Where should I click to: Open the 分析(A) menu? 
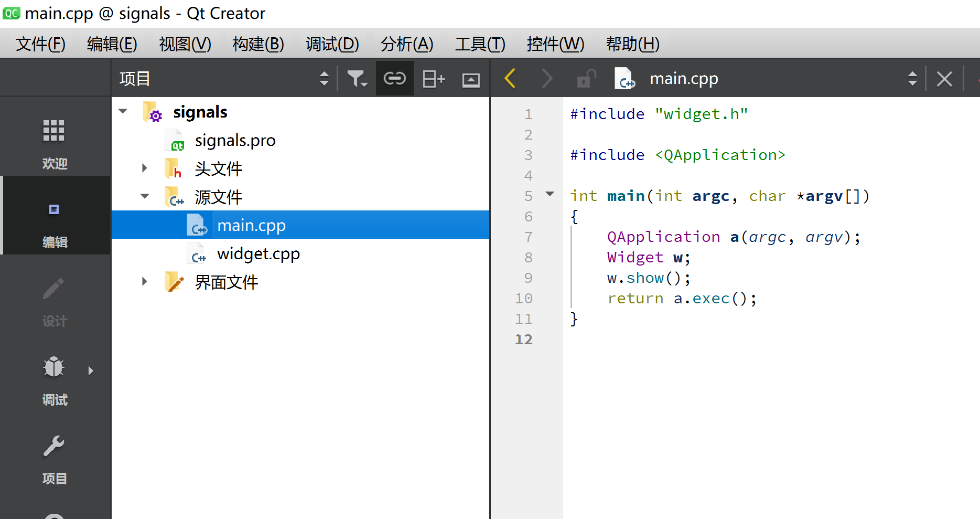(407, 44)
